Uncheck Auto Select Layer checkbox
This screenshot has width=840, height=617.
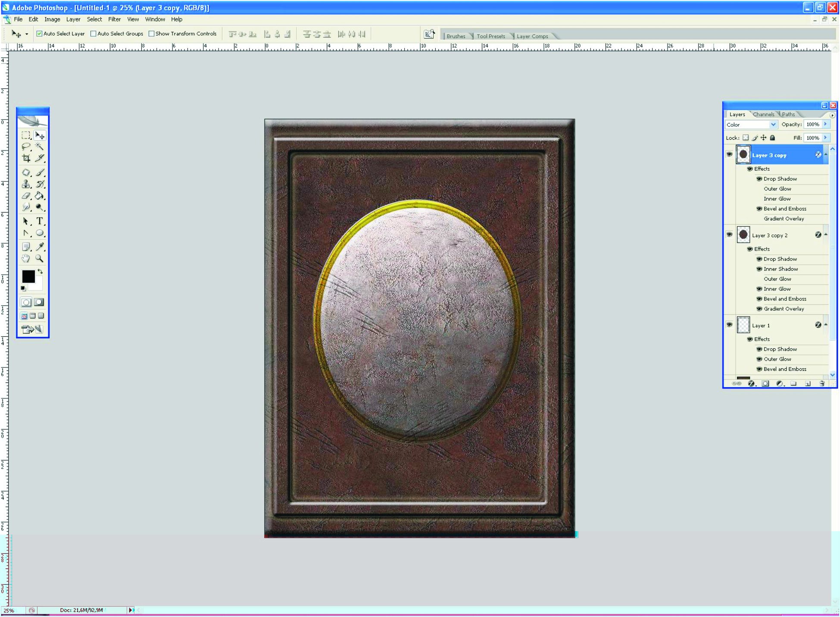[x=40, y=34]
